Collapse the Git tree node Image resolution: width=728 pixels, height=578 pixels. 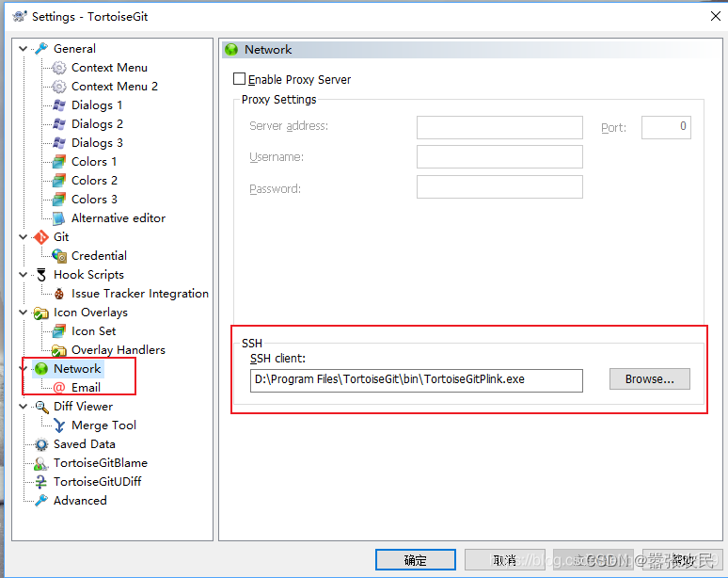[x=23, y=237]
